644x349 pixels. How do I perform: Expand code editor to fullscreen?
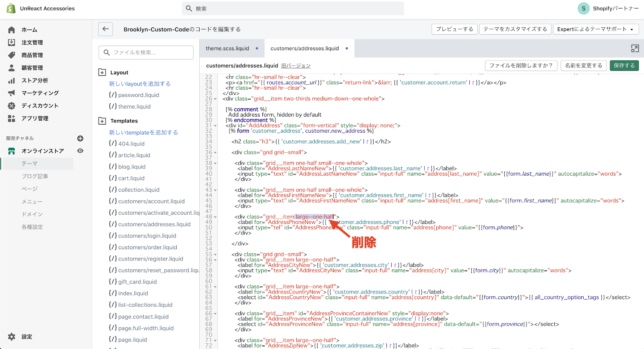click(635, 49)
